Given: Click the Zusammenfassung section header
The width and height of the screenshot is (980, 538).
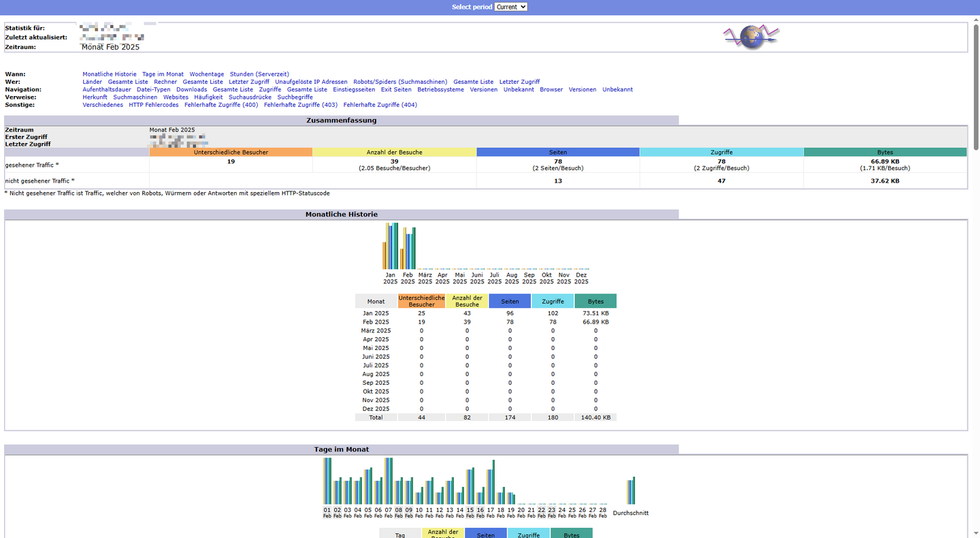Looking at the screenshot, I should pos(342,121).
